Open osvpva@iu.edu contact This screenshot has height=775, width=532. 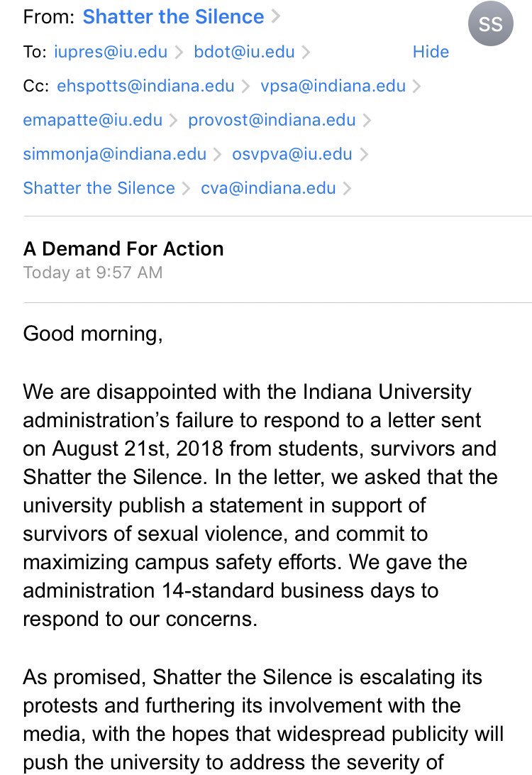pyautogui.click(x=292, y=154)
